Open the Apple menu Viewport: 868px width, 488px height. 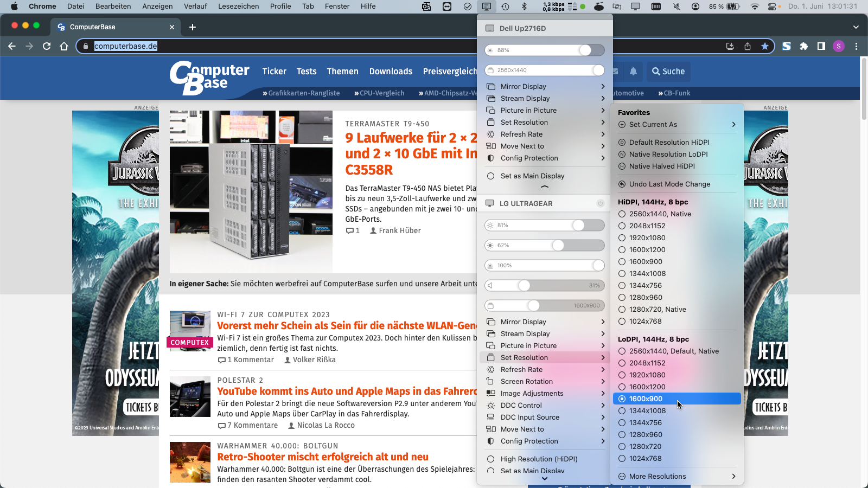pyautogui.click(x=15, y=7)
